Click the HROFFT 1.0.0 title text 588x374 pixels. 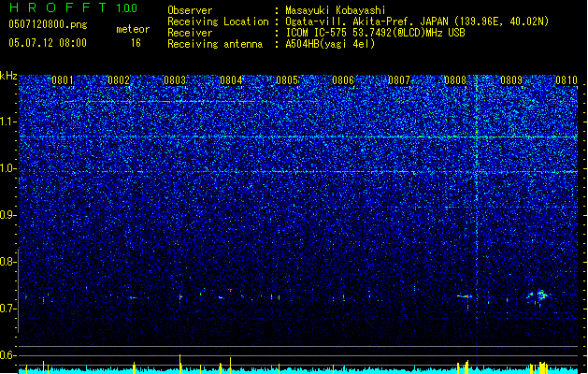[73, 7]
